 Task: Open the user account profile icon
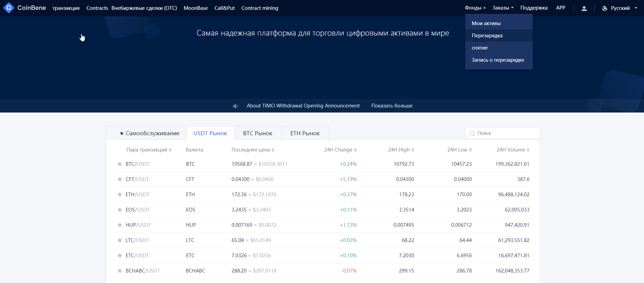(584, 8)
